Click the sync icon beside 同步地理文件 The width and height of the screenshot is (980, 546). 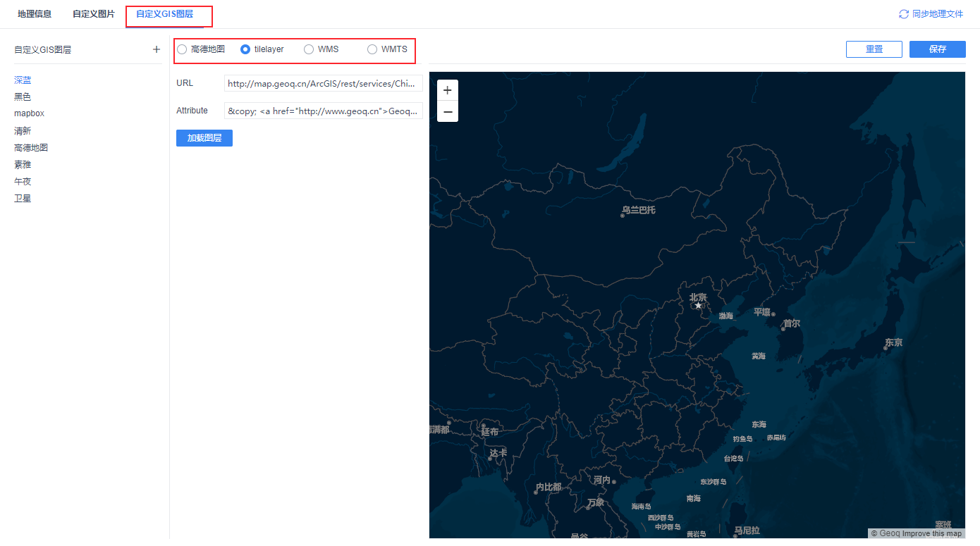904,14
